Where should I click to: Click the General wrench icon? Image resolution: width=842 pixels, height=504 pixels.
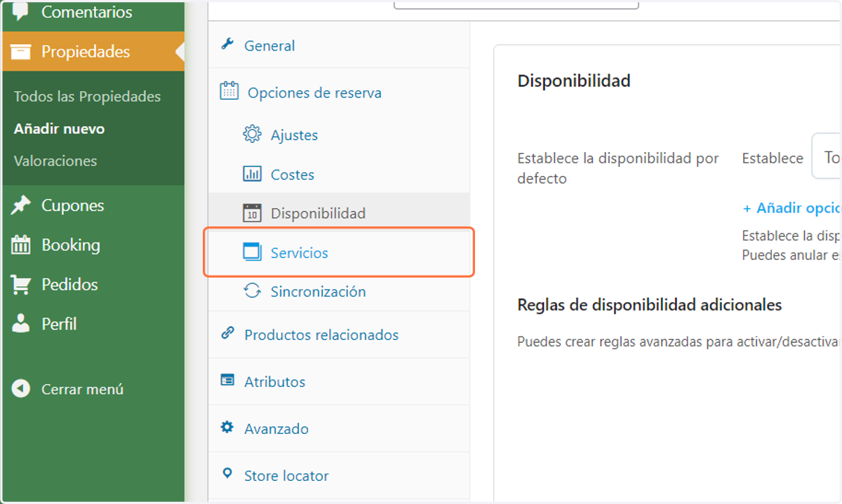227,44
